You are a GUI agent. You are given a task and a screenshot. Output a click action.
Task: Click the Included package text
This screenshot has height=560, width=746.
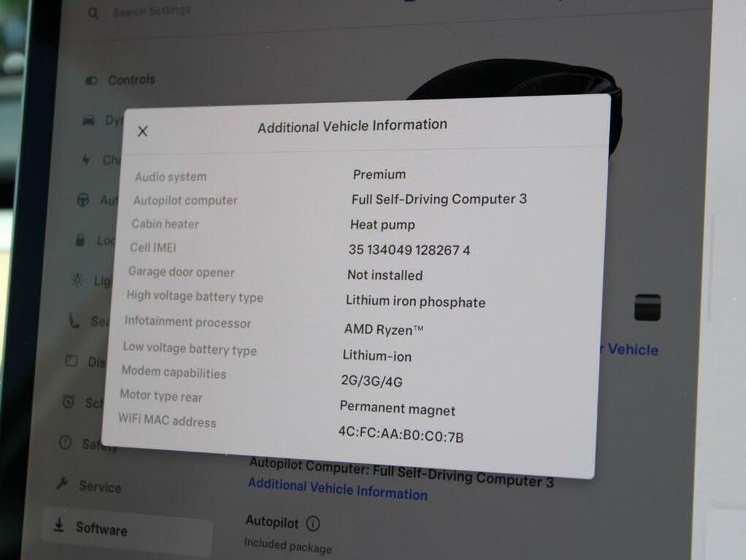[x=288, y=545]
